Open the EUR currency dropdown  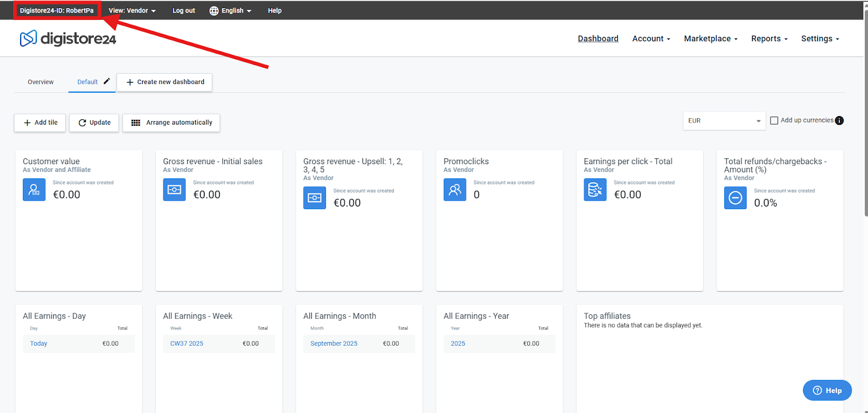[724, 121]
